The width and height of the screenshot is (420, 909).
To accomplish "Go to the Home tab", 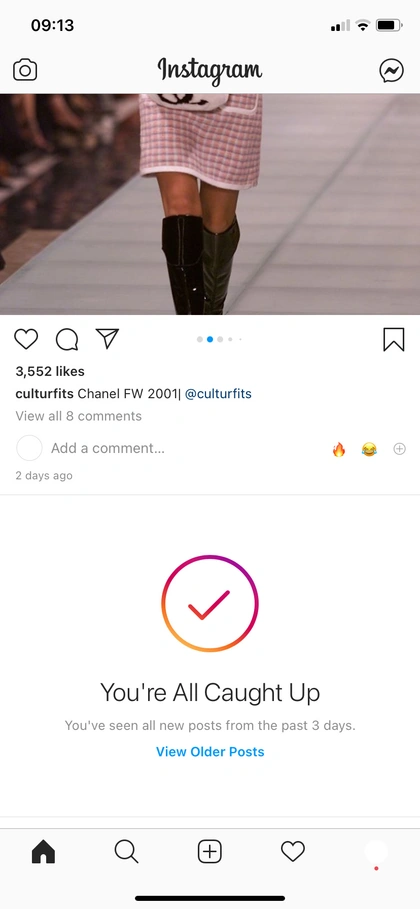I will click(44, 852).
